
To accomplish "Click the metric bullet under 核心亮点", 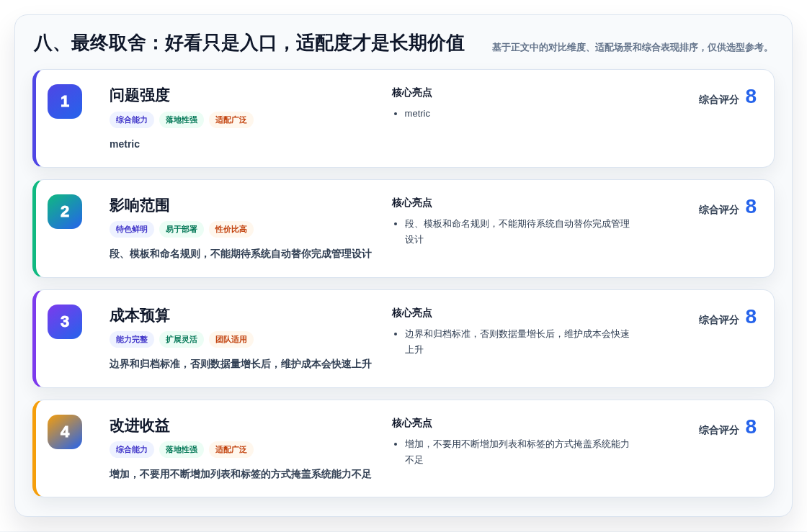I will coord(417,114).
